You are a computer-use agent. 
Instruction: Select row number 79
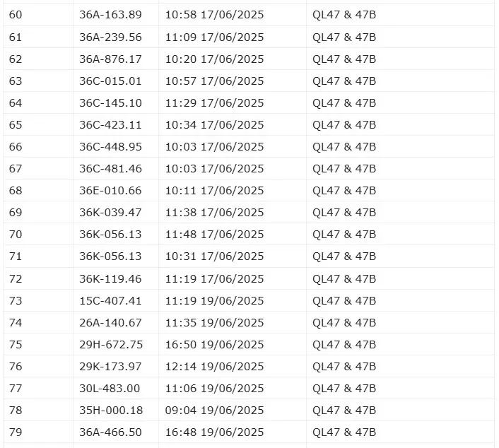[16, 432]
